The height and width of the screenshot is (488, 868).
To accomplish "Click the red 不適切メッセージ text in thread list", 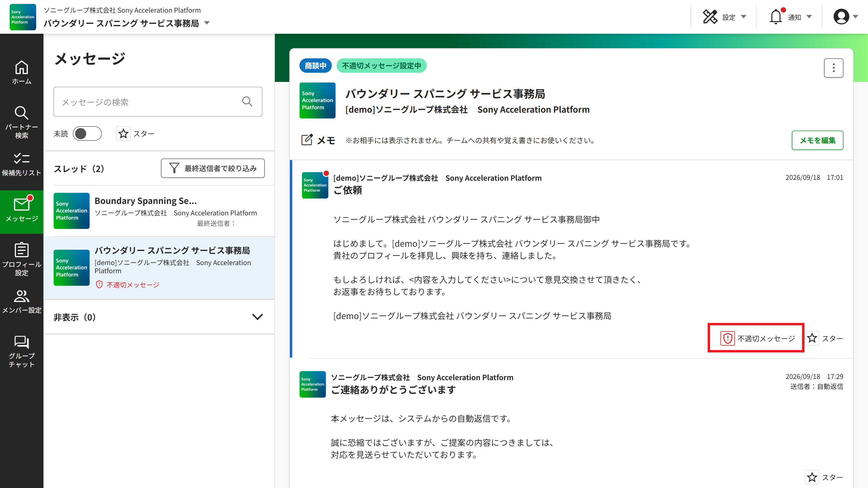I will click(133, 285).
